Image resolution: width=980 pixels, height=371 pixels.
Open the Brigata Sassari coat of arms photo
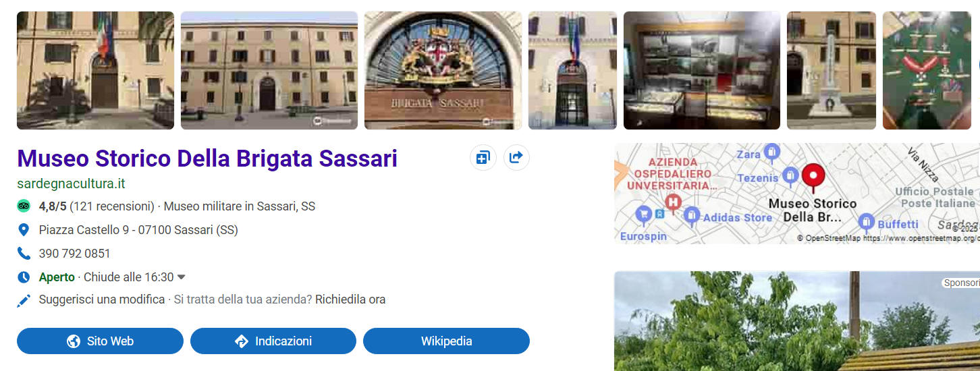pos(443,70)
